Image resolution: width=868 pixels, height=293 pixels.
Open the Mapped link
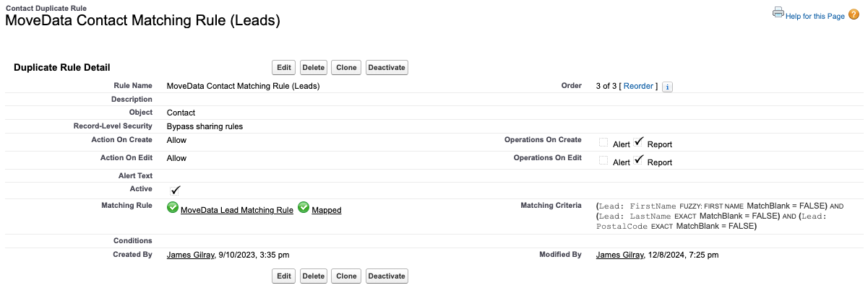click(327, 210)
